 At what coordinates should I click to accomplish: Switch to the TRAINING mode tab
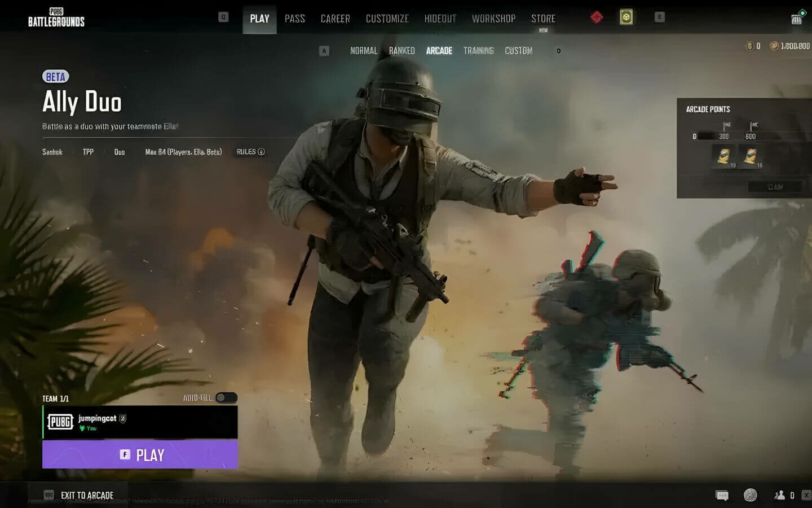[479, 51]
